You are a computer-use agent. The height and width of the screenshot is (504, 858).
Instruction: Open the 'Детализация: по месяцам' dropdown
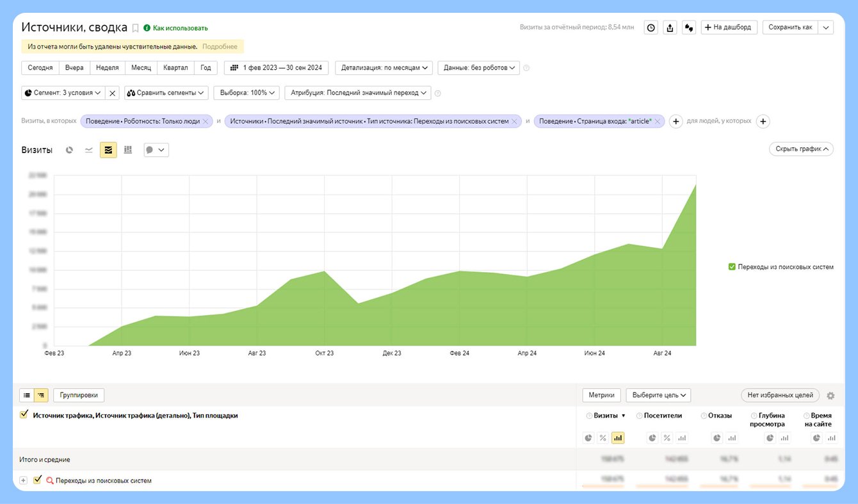[384, 67]
